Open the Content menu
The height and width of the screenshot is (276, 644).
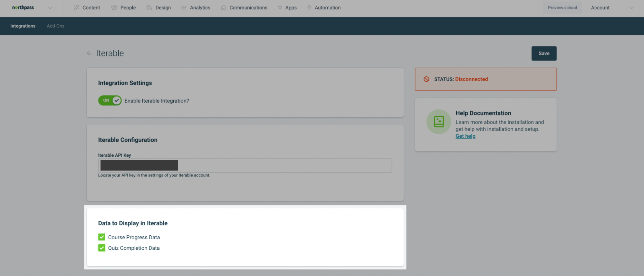[91, 8]
